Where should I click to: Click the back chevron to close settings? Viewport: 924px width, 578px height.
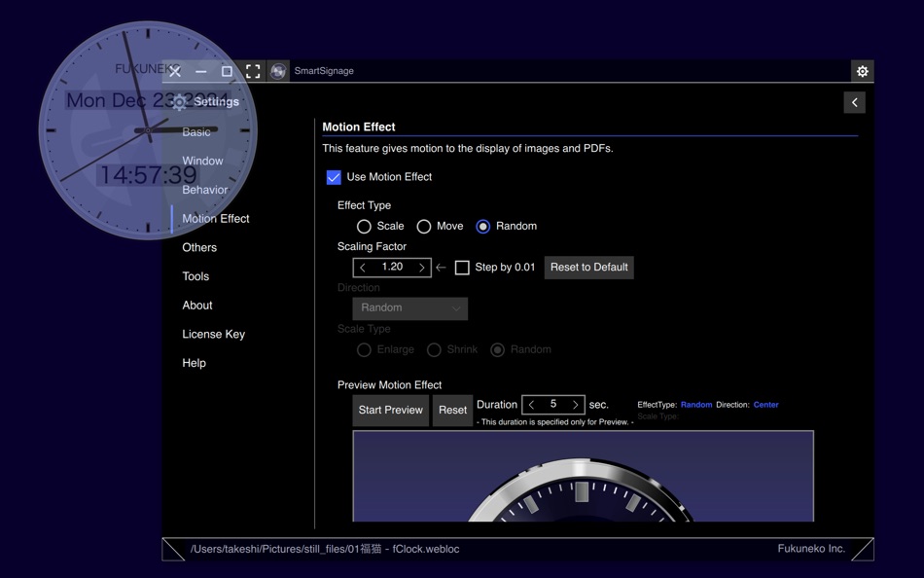[855, 102]
